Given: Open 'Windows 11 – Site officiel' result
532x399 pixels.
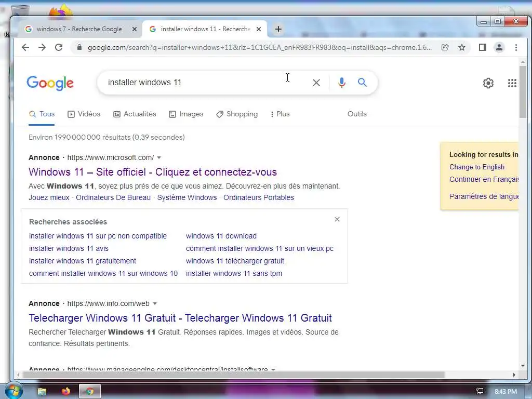Looking at the screenshot, I should point(153,172).
